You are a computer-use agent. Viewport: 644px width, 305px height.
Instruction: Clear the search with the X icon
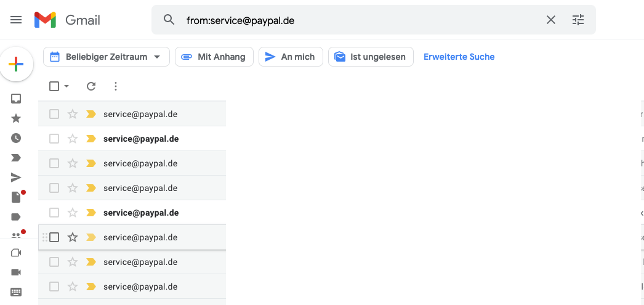click(551, 20)
